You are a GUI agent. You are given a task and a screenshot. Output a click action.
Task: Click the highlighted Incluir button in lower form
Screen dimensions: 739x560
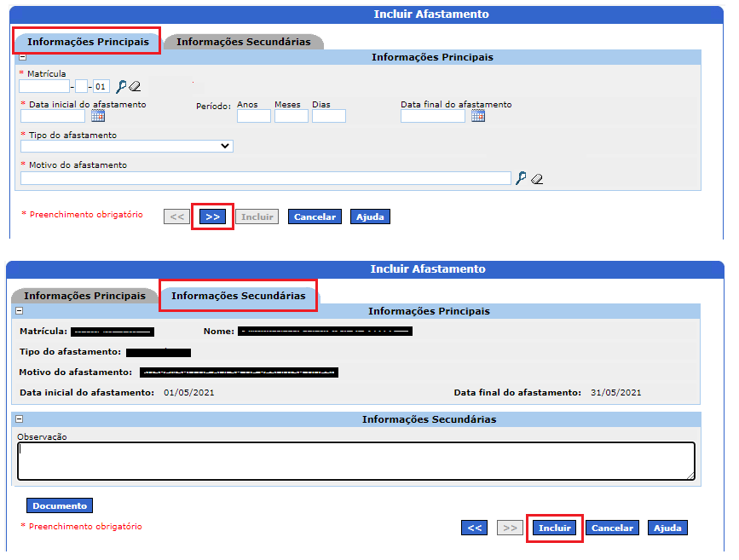point(555,528)
